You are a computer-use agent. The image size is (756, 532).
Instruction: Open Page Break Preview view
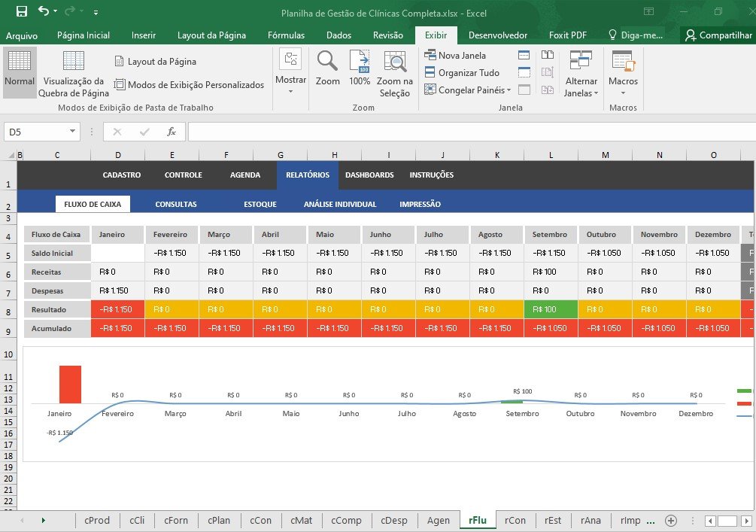click(x=74, y=74)
